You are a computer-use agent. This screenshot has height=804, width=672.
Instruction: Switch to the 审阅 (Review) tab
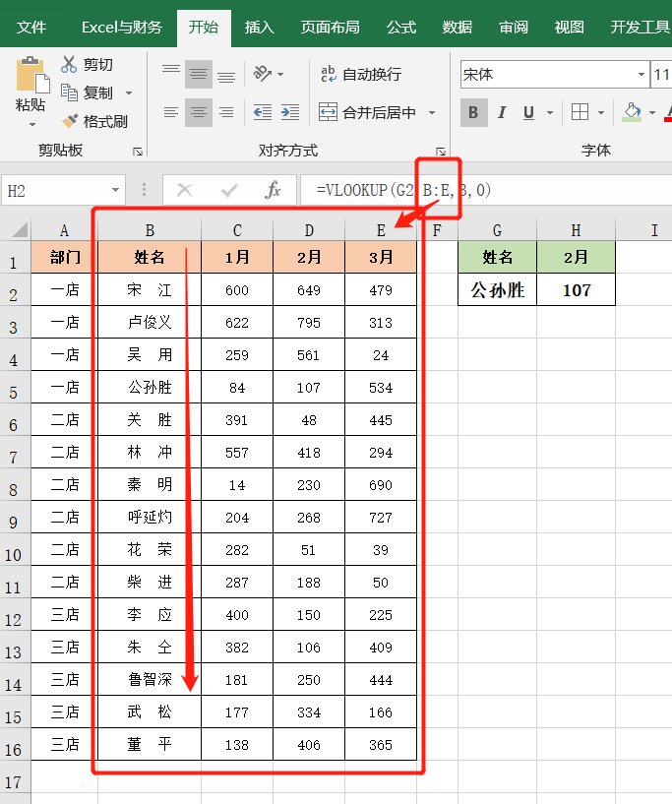pyautogui.click(x=513, y=27)
